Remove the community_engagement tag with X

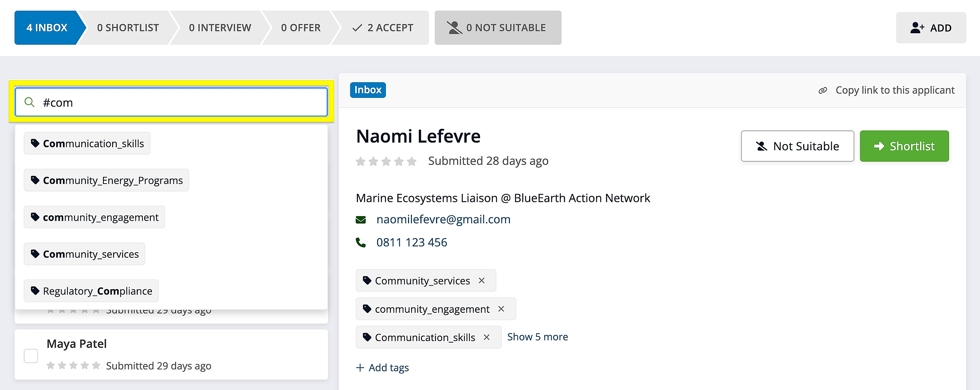click(x=501, y=309)
